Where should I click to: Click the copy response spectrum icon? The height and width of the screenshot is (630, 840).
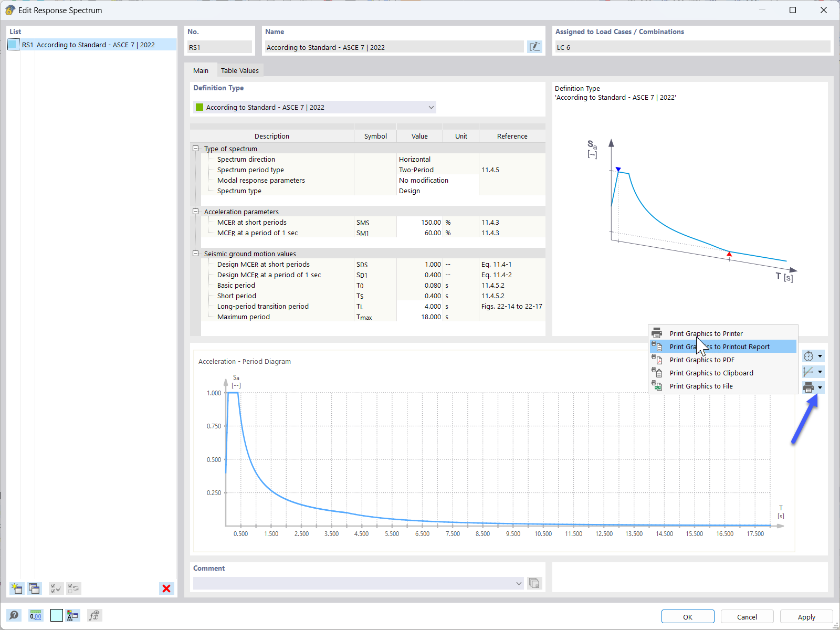35,589
